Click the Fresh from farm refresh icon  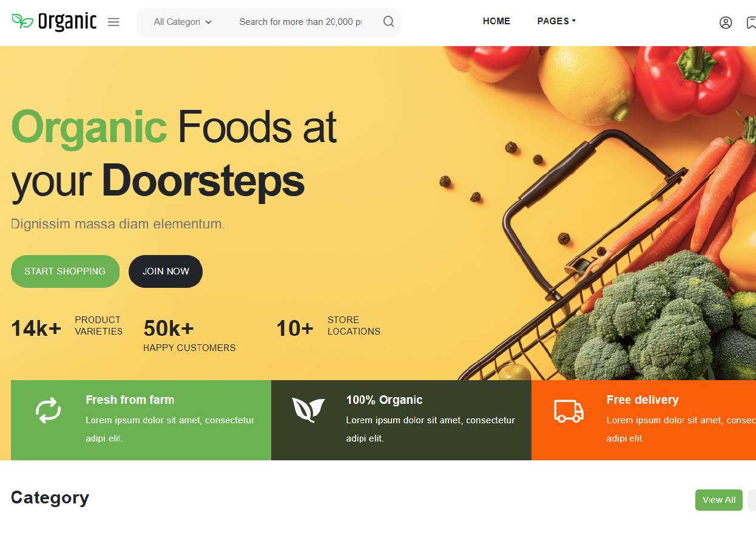pos(49,410)
